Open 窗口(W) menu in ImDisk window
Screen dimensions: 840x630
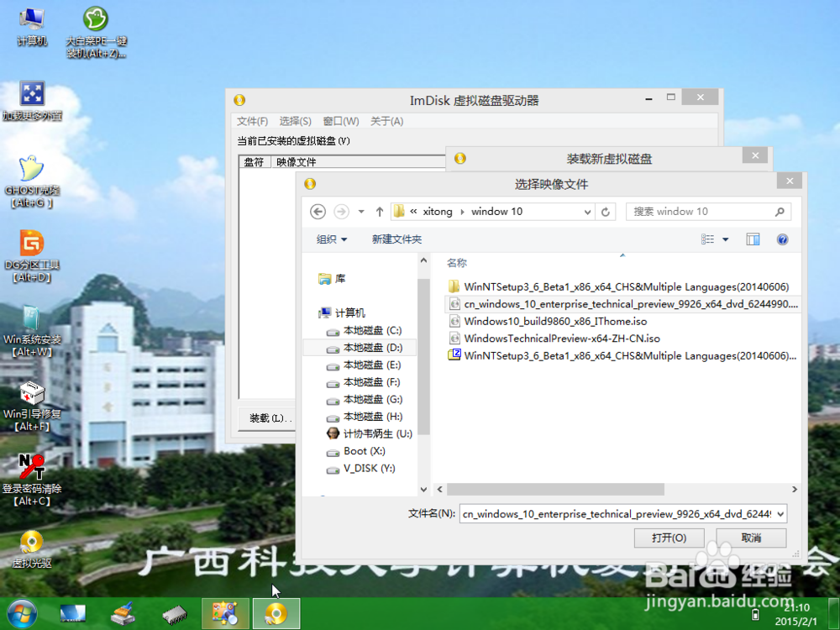(341, 122)
